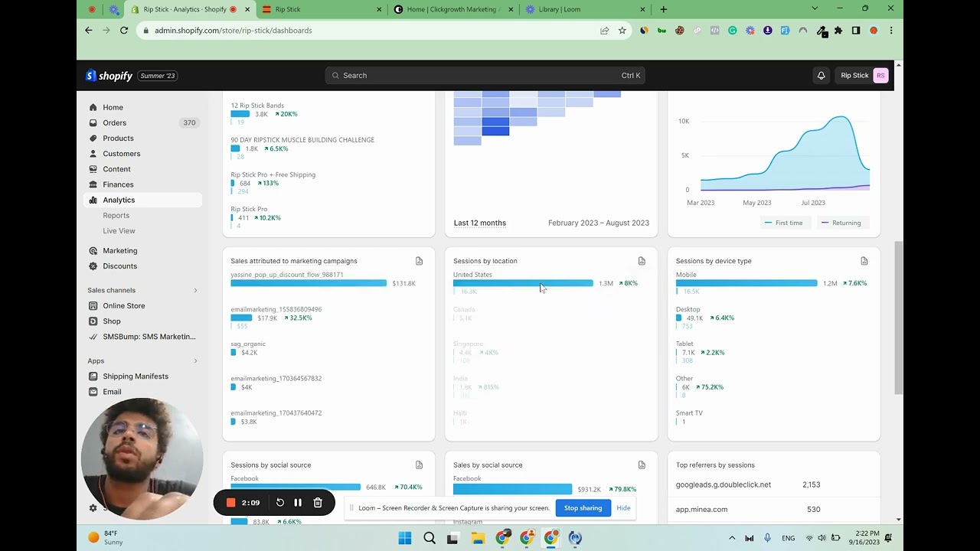The width and height of the screenshot is (980, 551).
Task: Click app.minea.com referrer row
Action: point(773,509)
